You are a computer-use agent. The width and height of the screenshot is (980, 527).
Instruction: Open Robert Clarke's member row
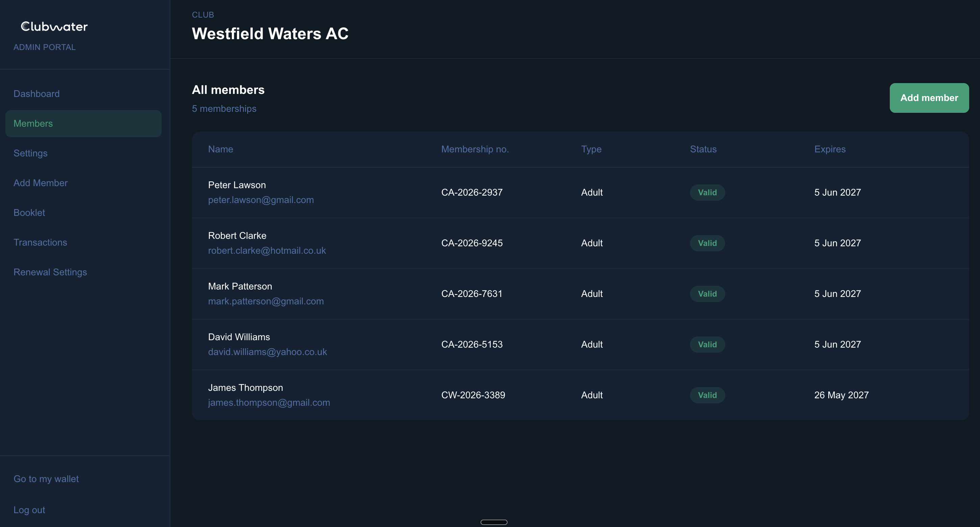(x=580, y=243)
